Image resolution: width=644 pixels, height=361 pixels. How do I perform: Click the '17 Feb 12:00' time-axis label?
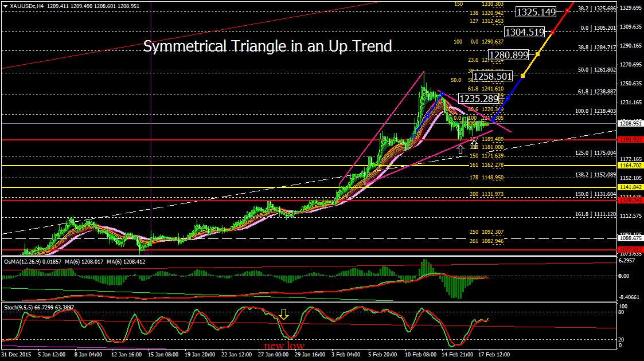[x=494, y=355]
